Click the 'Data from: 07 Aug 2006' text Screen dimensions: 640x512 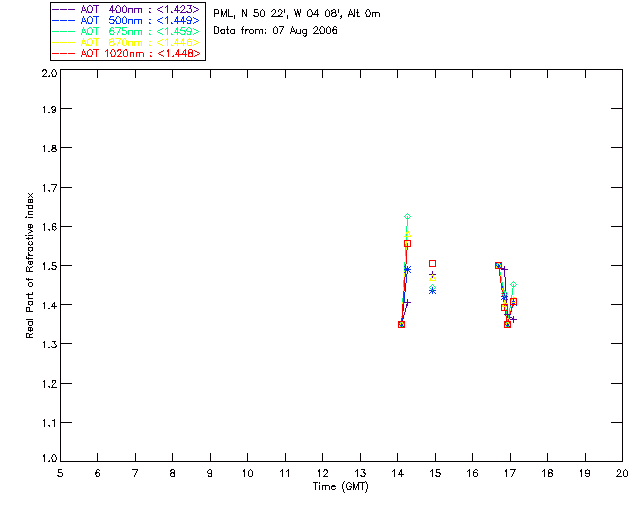[276, 31]
